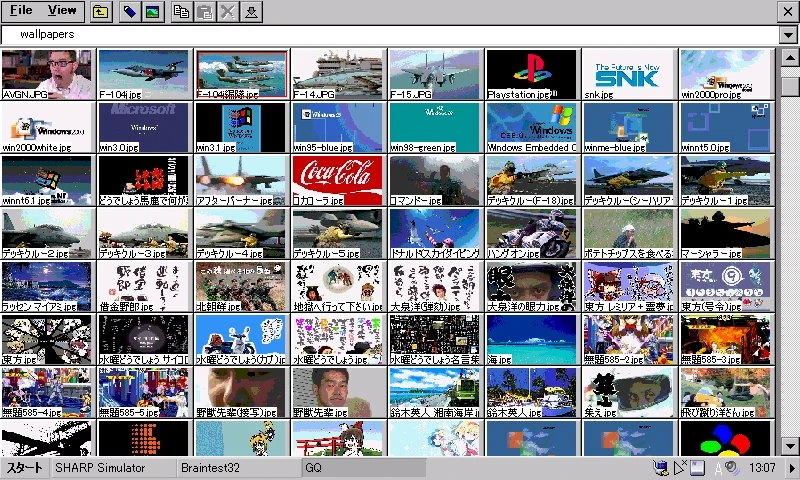
Task: Click the blue tag toolbar icon
Action: pos(130,11)
